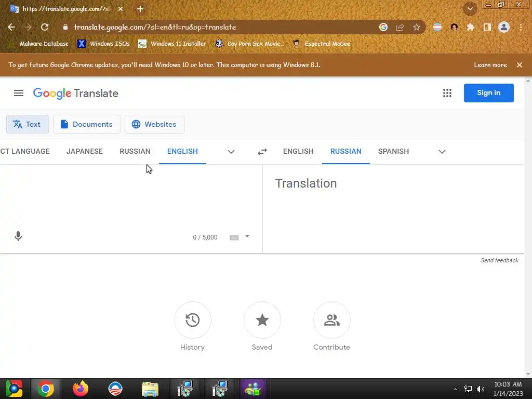The height and width of the screenshot is (399, 532).
Task: Go back to previous page
Action: [11, 27]
